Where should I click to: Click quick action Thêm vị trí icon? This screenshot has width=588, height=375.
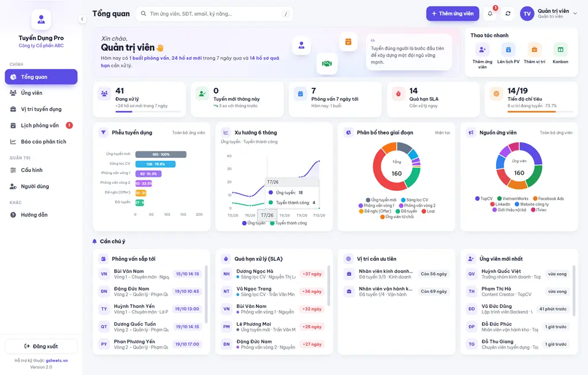pos(535,49)
